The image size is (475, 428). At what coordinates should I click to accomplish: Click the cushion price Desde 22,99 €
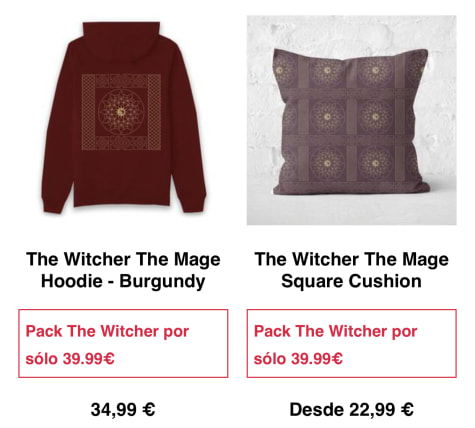[351, 409]
